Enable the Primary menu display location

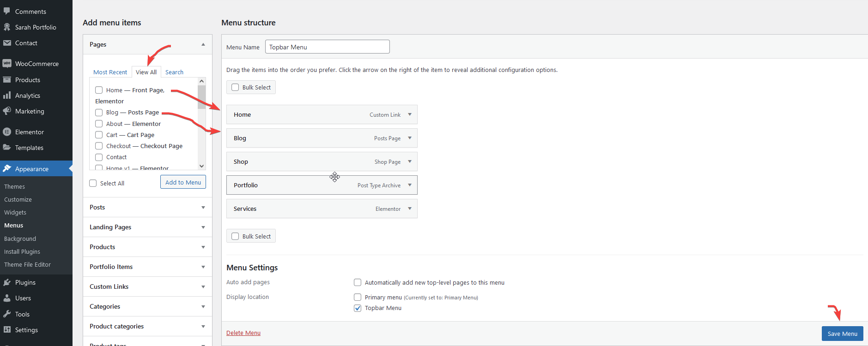tap(358, 297)
